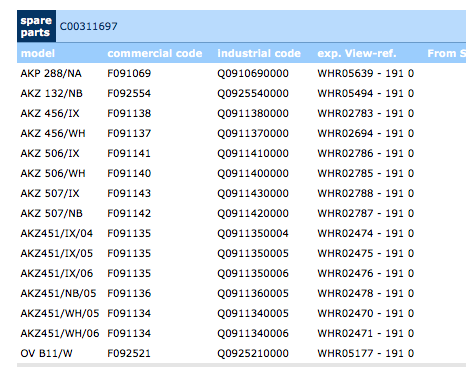Open view reference WHR05494 - 191 0
The image size is (466, 367).
pos(366,93)
